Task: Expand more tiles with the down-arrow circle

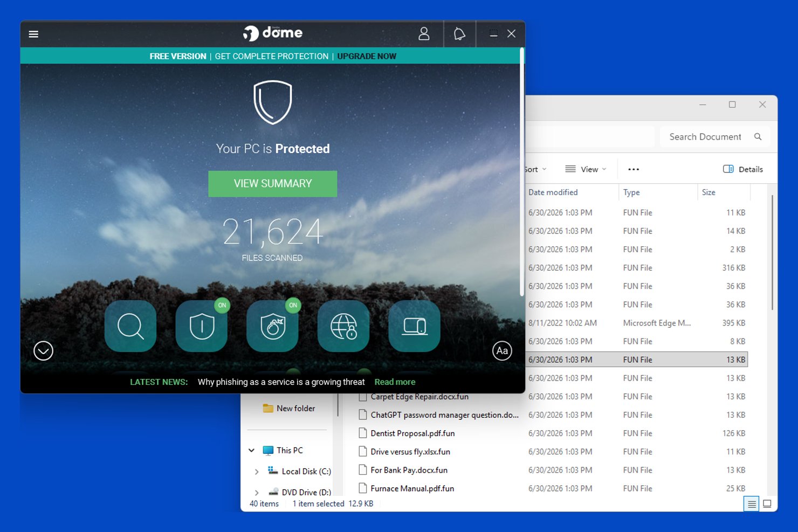Action: 43,351
